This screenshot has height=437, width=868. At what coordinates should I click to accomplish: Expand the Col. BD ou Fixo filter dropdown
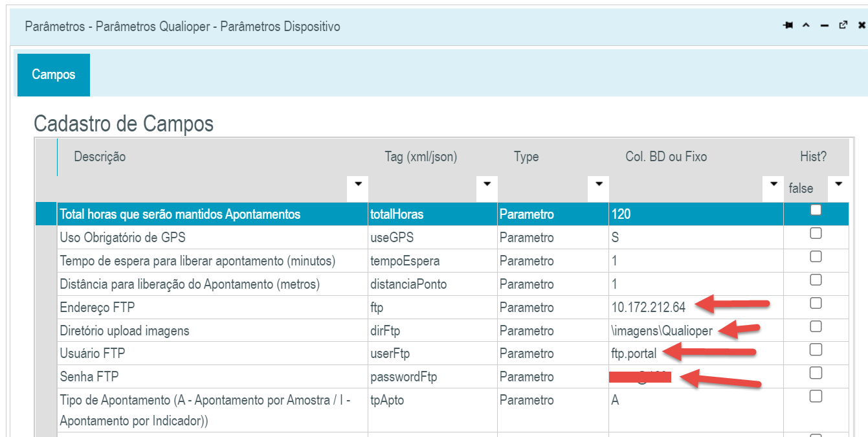pyautogui.click(x=773, y=185)
